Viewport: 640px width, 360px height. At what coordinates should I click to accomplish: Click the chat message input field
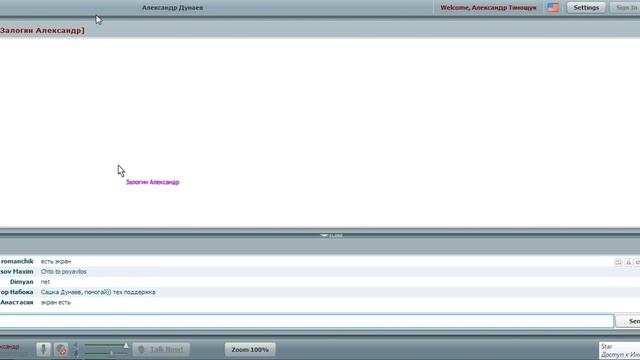(306, 321)
